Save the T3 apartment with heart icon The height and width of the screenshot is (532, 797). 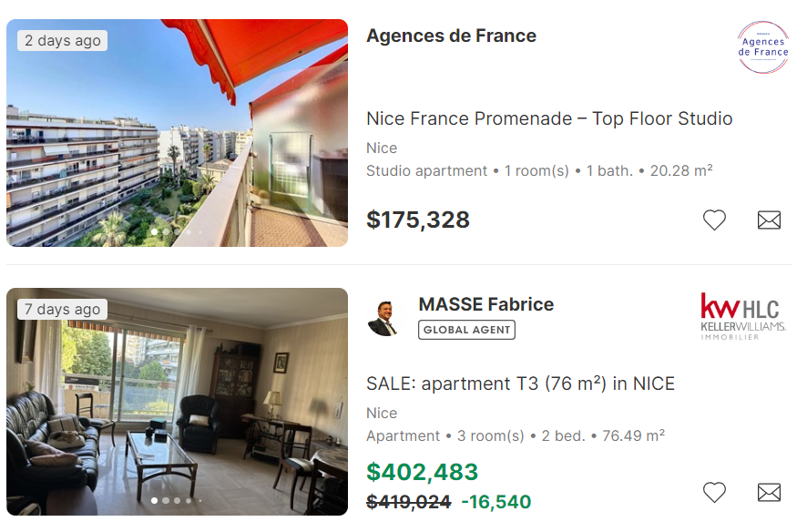(x=714, y=492)
